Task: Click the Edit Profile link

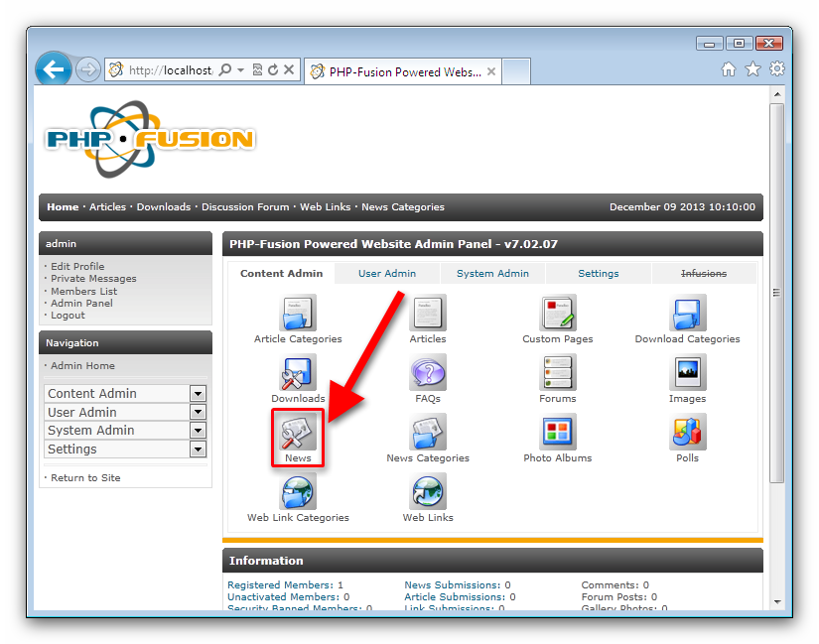Action: 77,267
